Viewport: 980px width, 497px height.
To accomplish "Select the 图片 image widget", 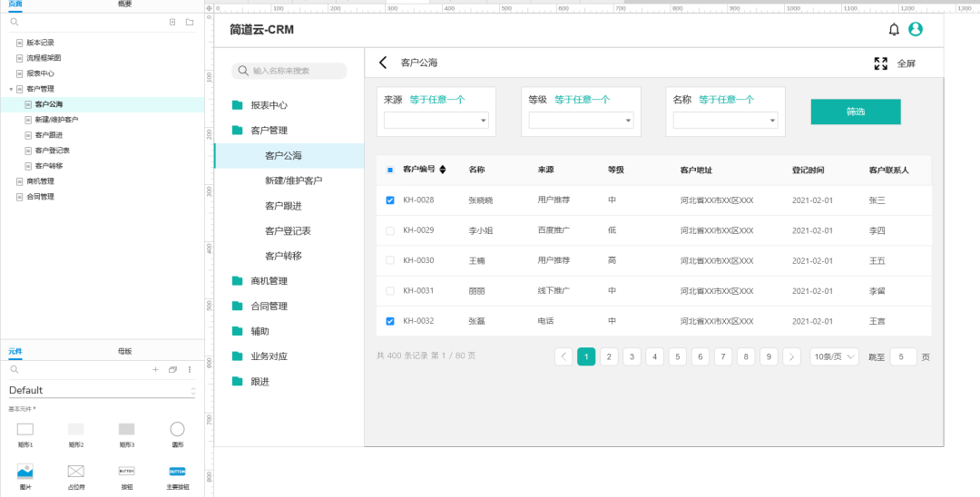I will (x=24, y=471).
